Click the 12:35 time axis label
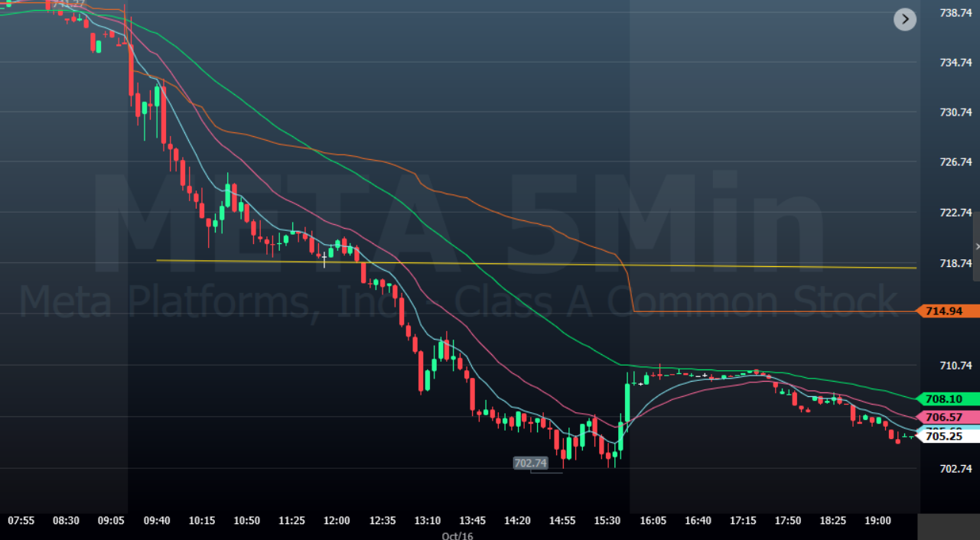 382,521
